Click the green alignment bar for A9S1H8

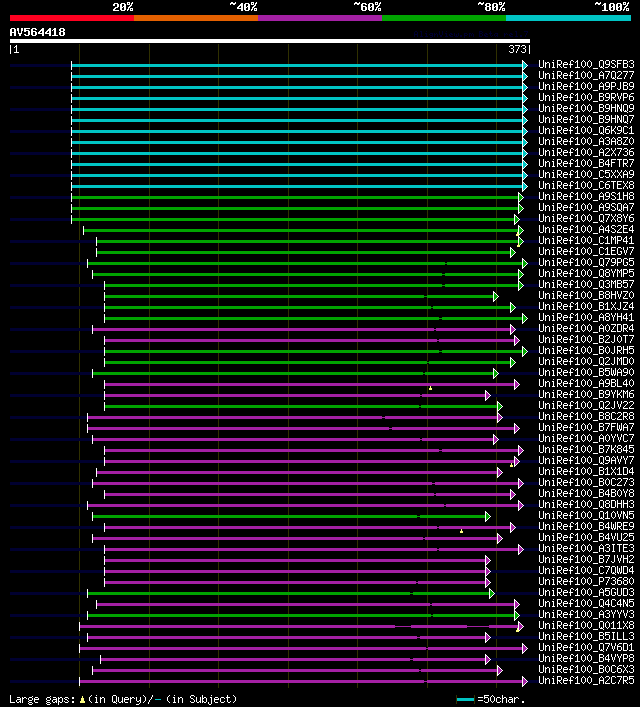tap(297, 197)
